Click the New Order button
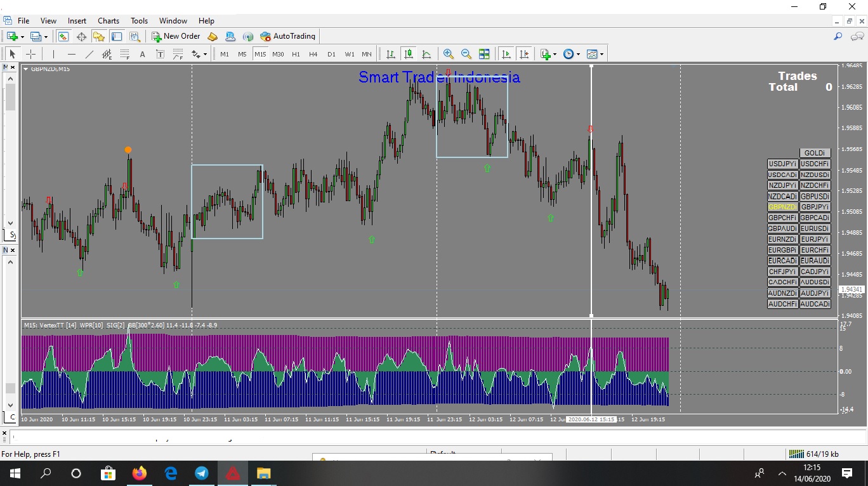 (176, 37)
